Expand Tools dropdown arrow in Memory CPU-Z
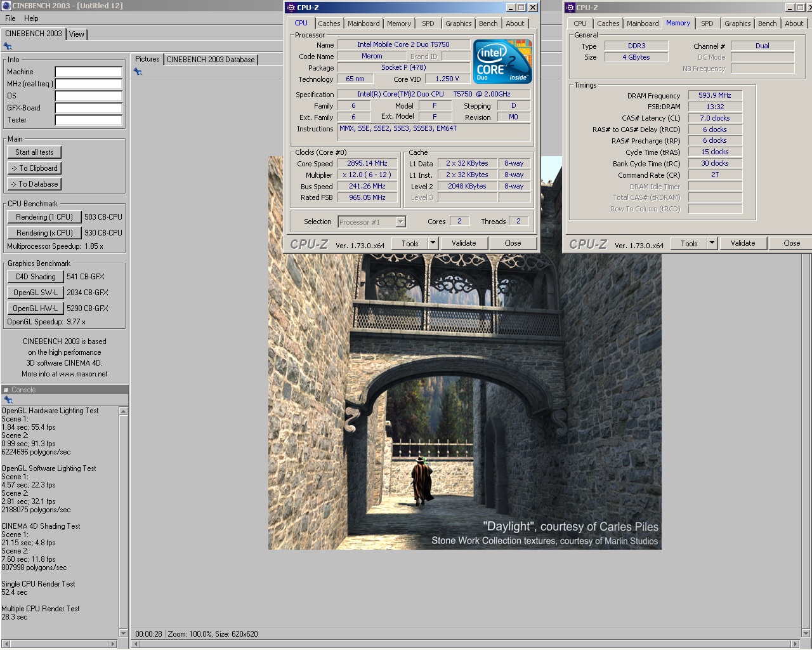The image size is (812, 650). click(712, 243)
